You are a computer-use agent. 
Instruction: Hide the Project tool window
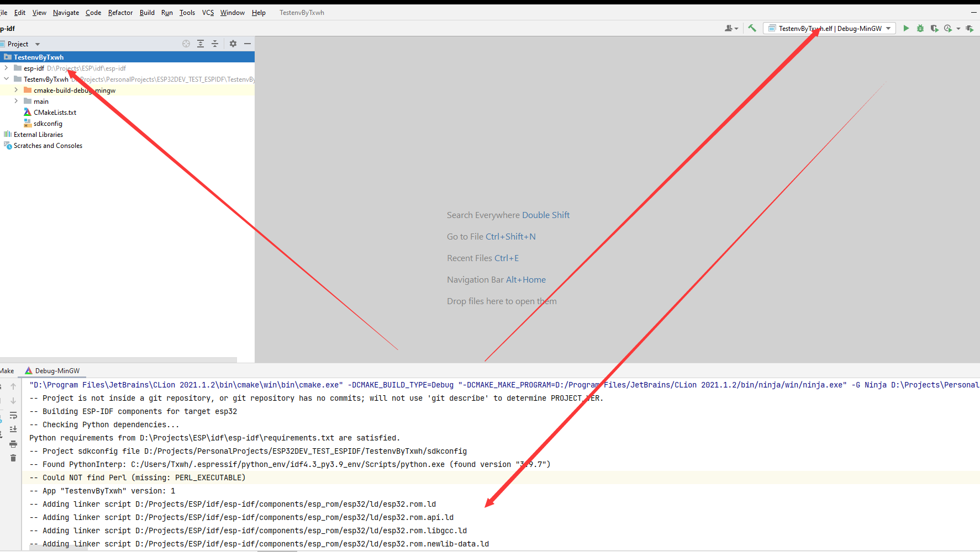[247, 44]
